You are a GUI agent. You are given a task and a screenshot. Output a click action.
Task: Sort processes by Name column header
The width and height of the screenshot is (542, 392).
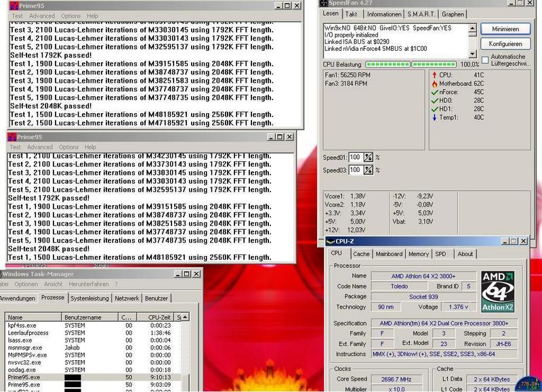[33, 317]
